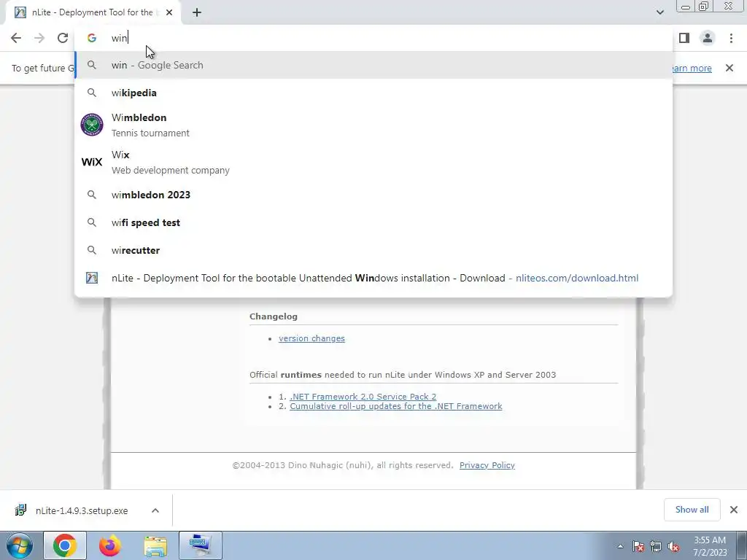
Task: Show hidden tray icons arrow
Action: 620,546
